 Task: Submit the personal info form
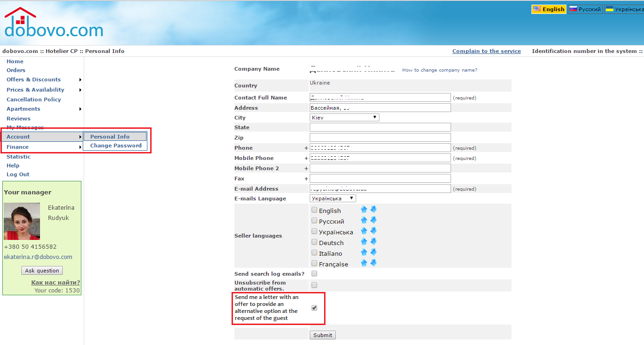[x=323, y=335]
